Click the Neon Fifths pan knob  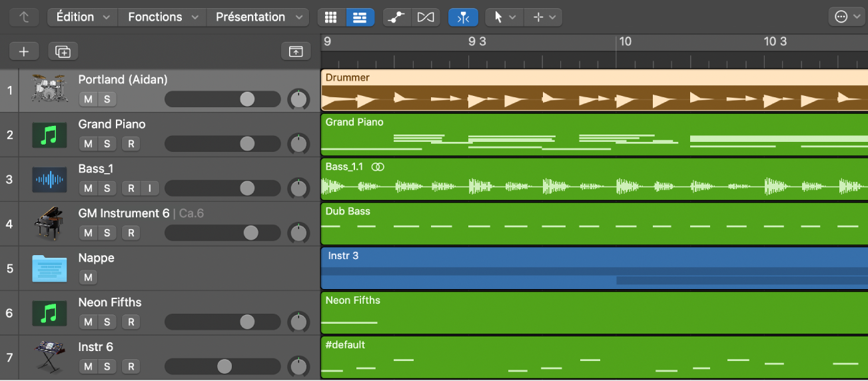coord(298,323)
